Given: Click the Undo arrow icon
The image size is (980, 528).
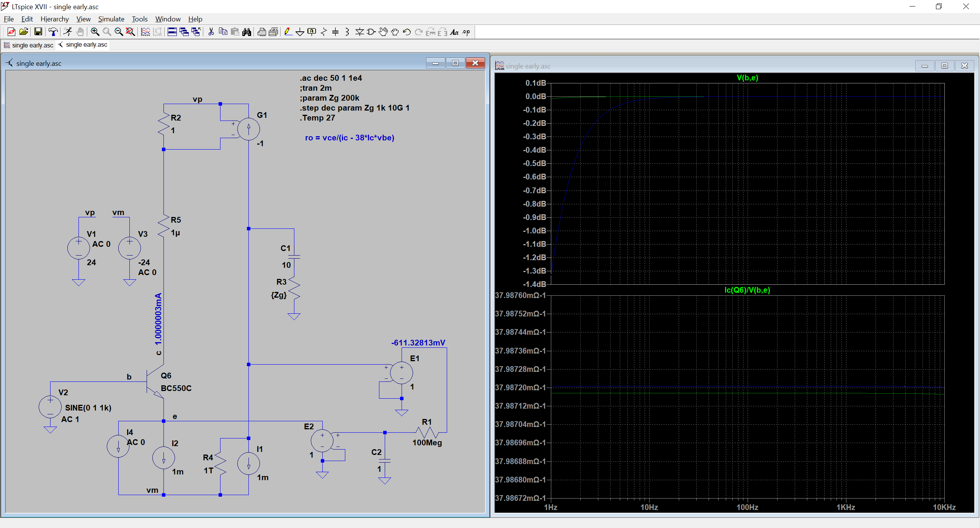Looking at the screenshot, I should click(x=407, y=32).
